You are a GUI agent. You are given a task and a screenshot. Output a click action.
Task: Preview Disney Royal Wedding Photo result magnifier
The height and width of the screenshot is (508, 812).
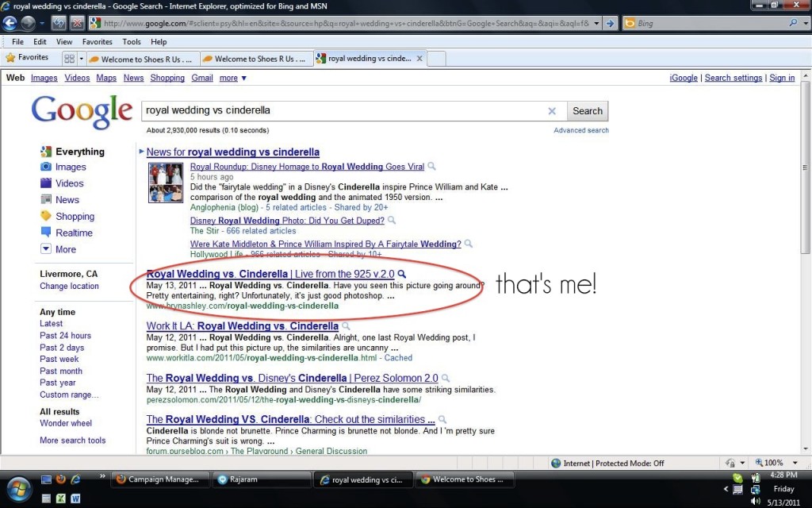pos(392,221)
